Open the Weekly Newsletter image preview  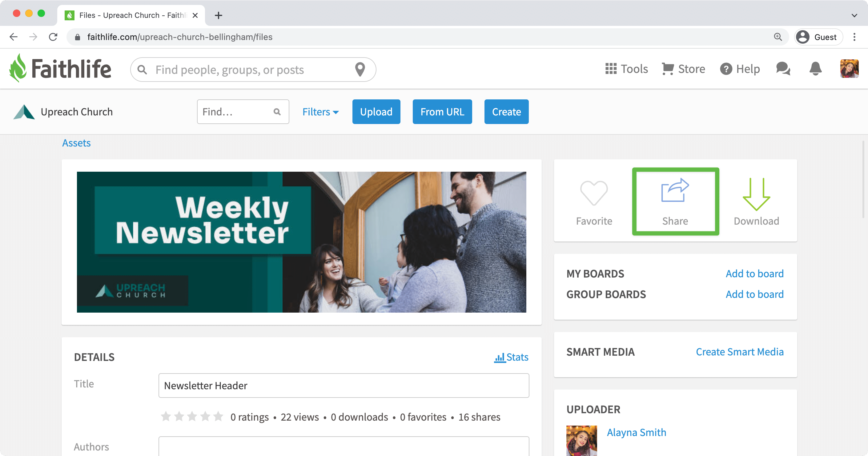coord(301,242)
